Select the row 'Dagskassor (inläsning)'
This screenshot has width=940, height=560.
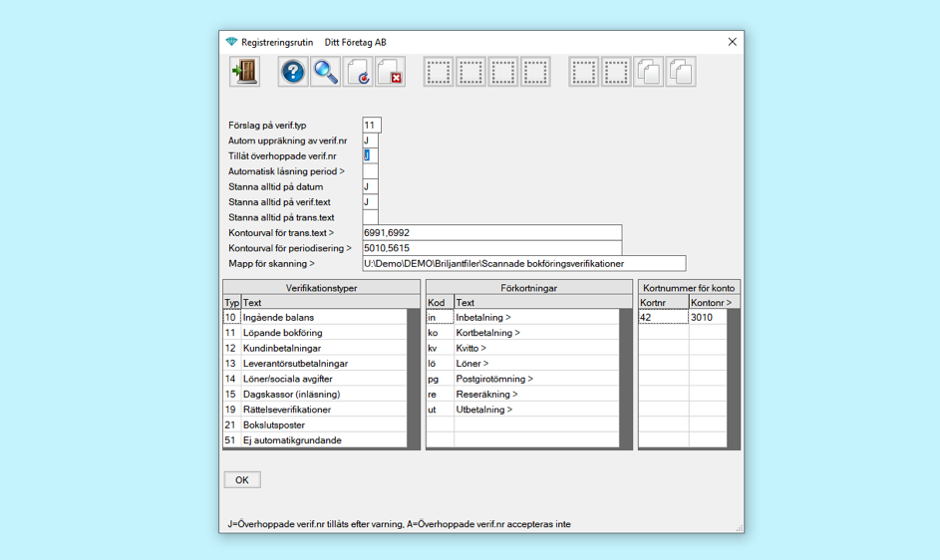315,394
